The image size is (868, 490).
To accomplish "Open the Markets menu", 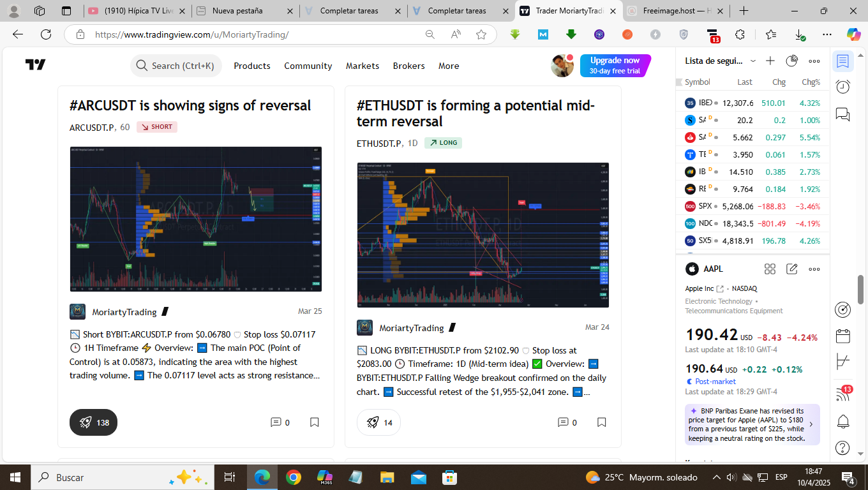I will 363,66.
